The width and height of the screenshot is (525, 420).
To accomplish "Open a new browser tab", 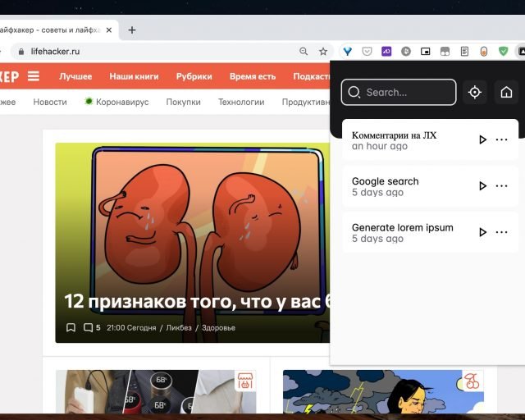I will [x=132, y=30].
